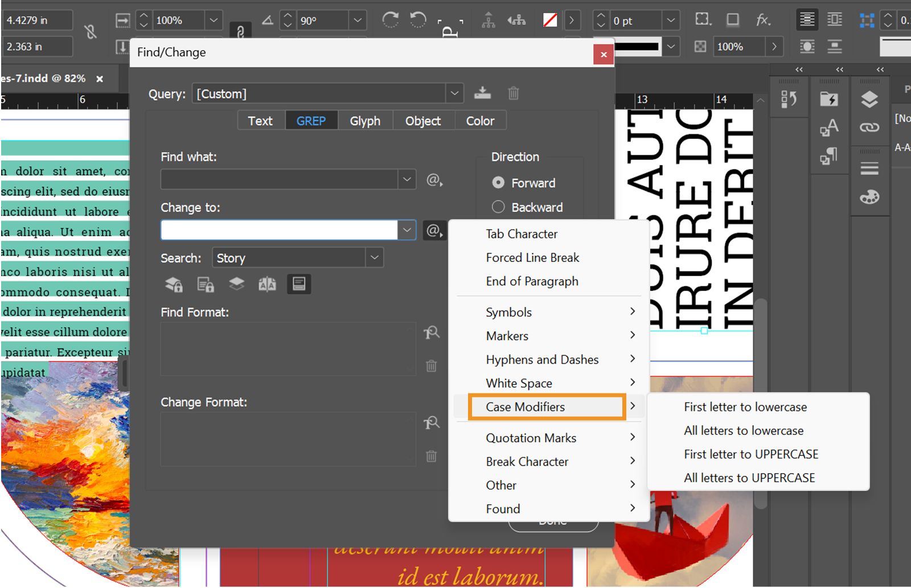Select Wrap Around Object Shape icon
The image size is (911, 588).
807,46
